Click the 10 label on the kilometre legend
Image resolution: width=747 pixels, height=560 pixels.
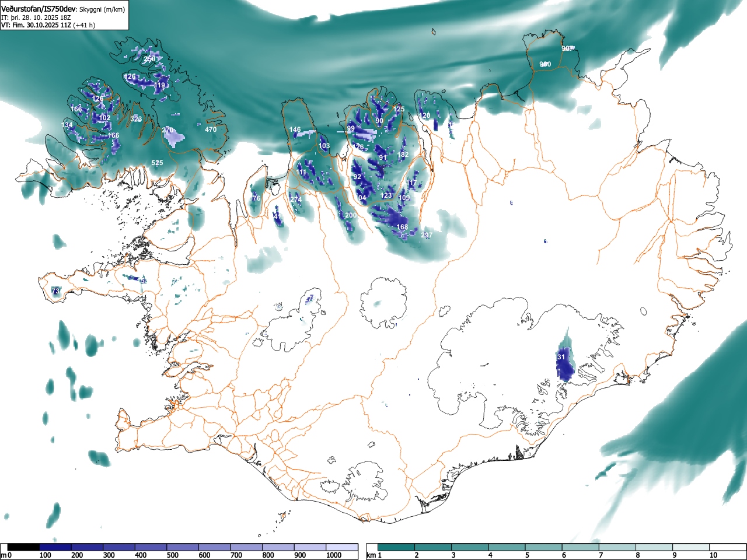[713, 555]
